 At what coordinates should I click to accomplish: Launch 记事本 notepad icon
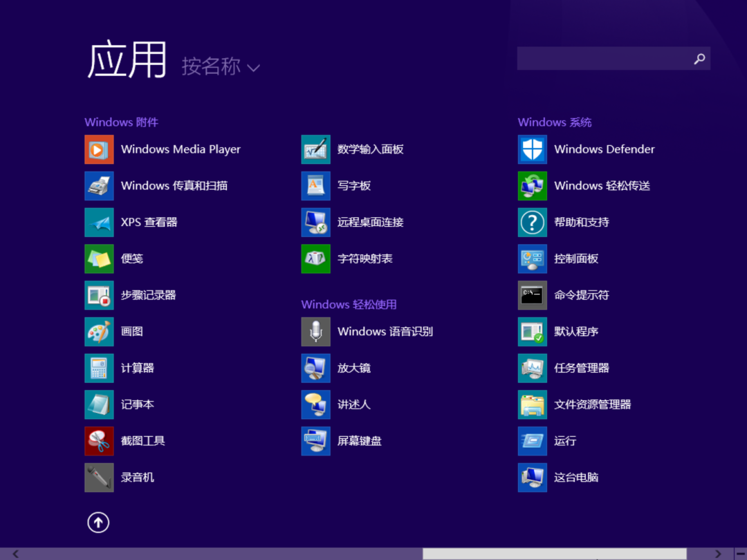coord(99,404)
